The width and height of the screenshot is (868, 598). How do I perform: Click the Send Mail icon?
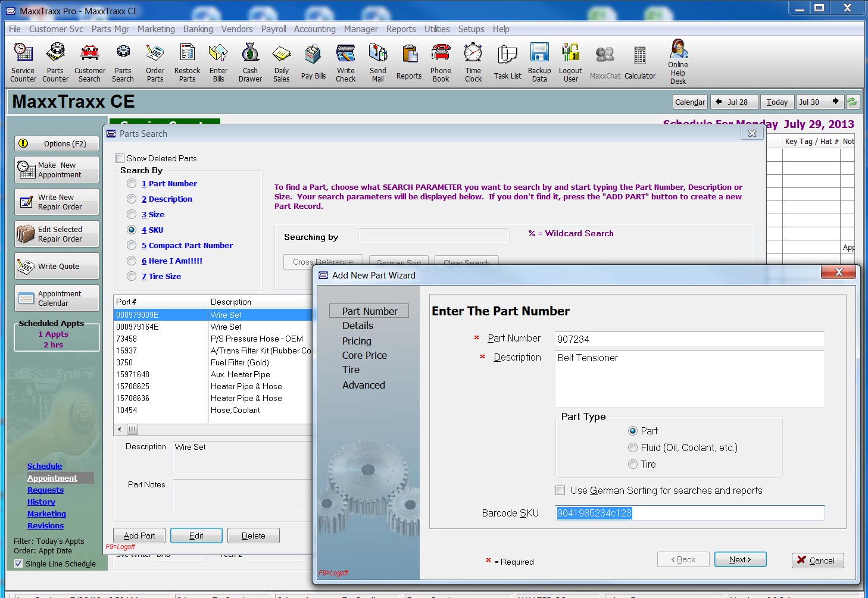click(x=378, y=62)
